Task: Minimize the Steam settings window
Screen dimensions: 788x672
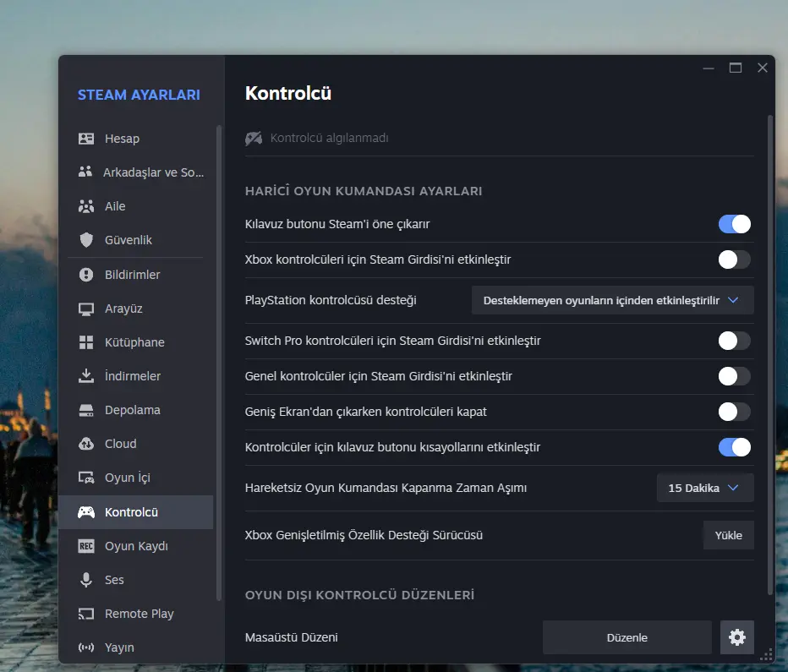Action: 709,68
